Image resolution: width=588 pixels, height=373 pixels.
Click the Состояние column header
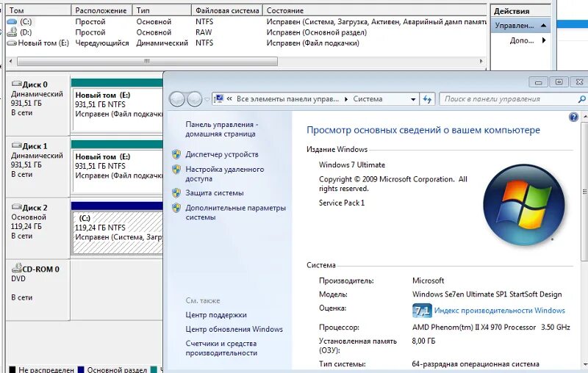[x=374, y=10]
